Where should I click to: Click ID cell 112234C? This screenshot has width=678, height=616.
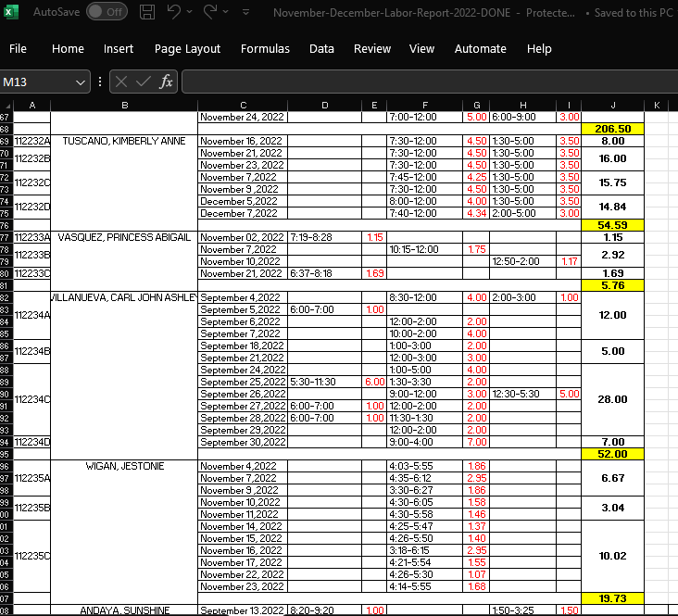(x=32, y=400)
